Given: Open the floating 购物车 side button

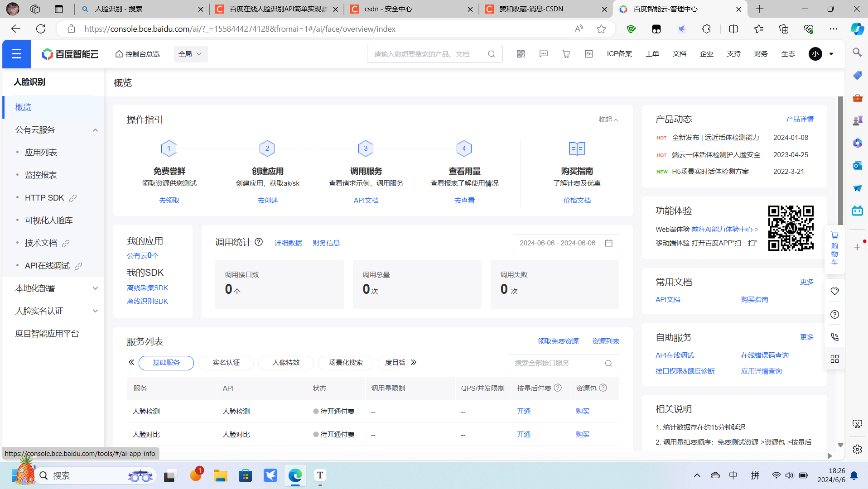Looking at the screenshot, I should [x=834, y=248].
